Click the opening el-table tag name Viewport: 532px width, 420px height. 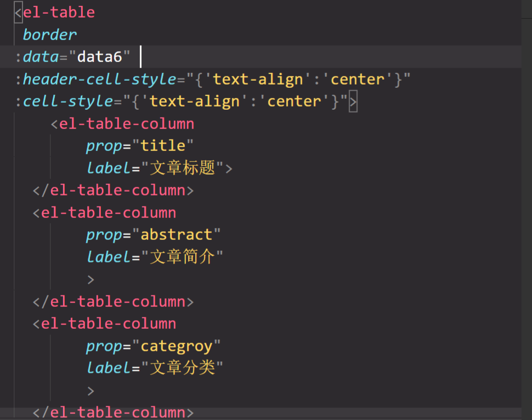(x=59, y=12)
